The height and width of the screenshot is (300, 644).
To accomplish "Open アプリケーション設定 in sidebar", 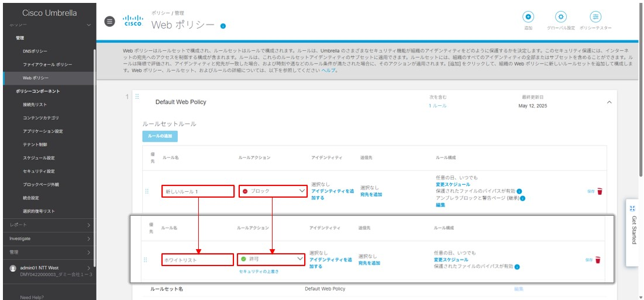I will (43, 132).
